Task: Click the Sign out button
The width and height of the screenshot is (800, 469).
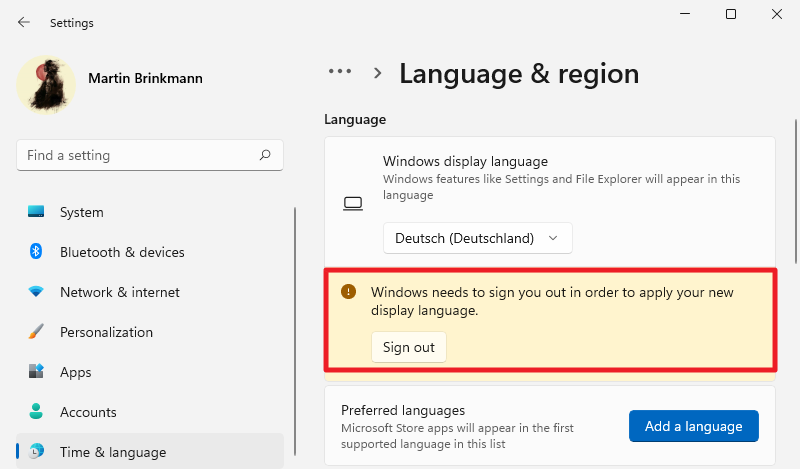Action: [x=409, y=347]
